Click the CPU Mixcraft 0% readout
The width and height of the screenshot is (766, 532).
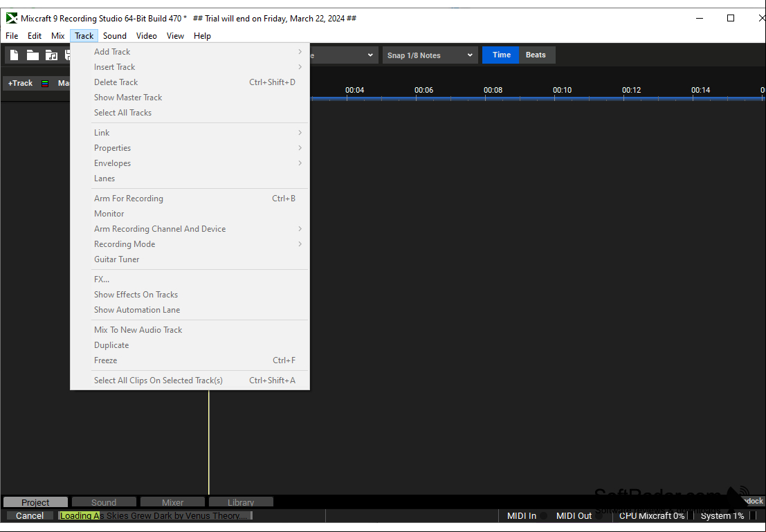(x=652, y=516)
